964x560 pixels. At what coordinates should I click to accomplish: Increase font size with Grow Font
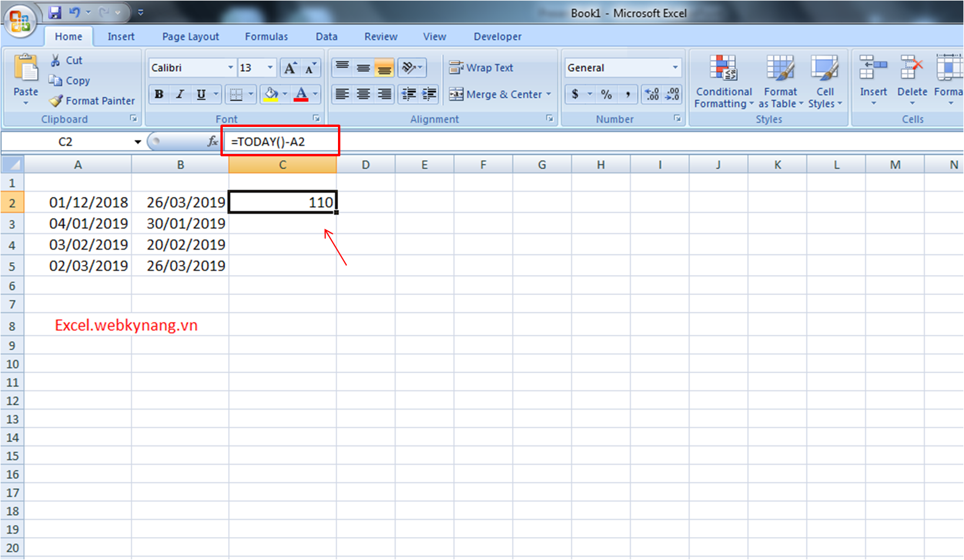pos(290,68)
